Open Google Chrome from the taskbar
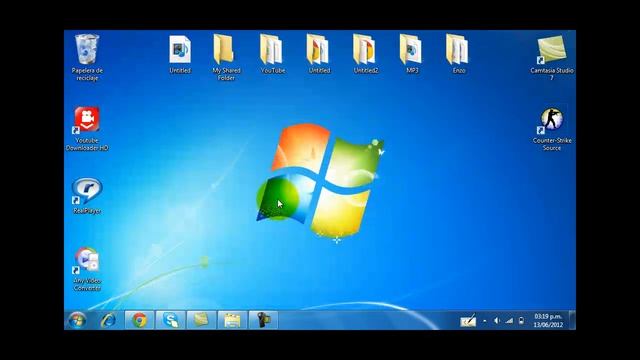The width and height of the screenshot is (640, 360). pyautogui.click(x=139, y=320)
